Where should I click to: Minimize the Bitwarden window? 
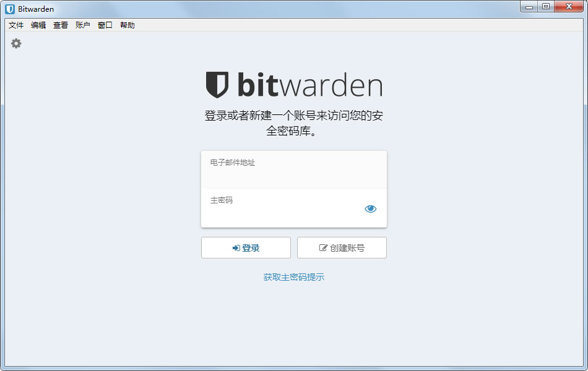click(x=529, y=7)
